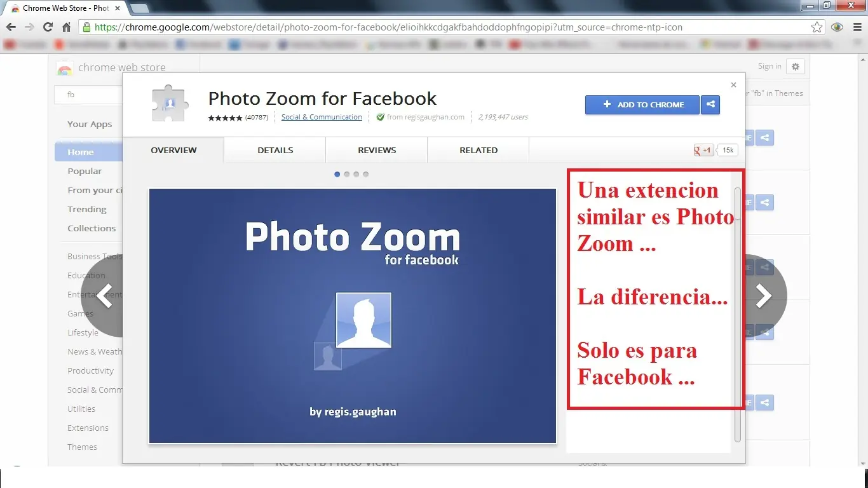This screenshot has width=868, height=488.
Task: Select the third carousel dot indicator
Action: click(x=356, y=174)
